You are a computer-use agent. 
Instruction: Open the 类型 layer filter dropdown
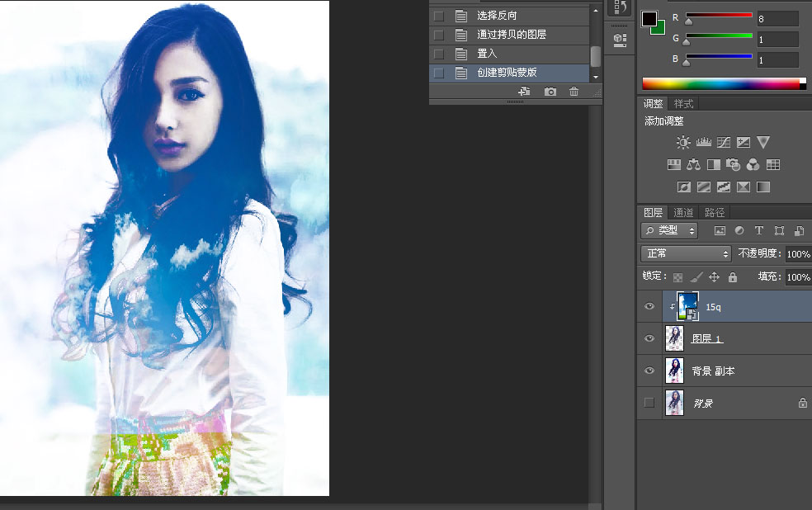pyautogui.click(x=670, y=231)
